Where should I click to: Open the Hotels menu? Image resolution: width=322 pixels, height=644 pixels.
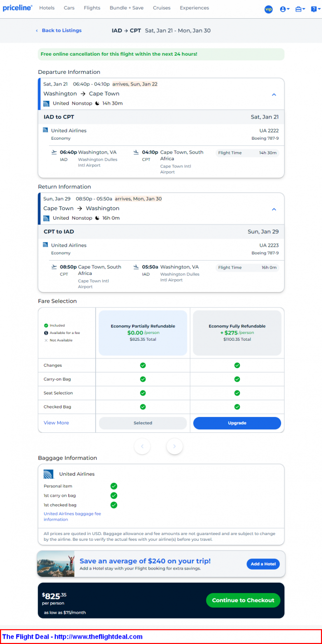tap(47, 8)
